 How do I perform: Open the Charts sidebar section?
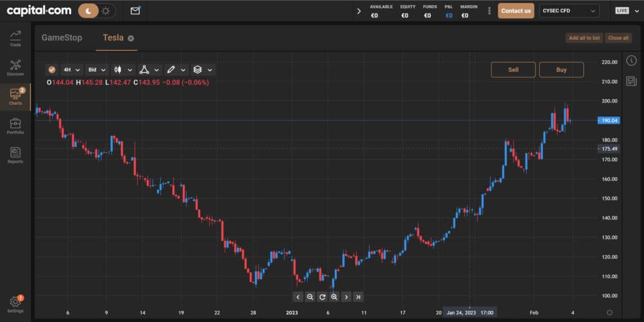tap(15, 97)
